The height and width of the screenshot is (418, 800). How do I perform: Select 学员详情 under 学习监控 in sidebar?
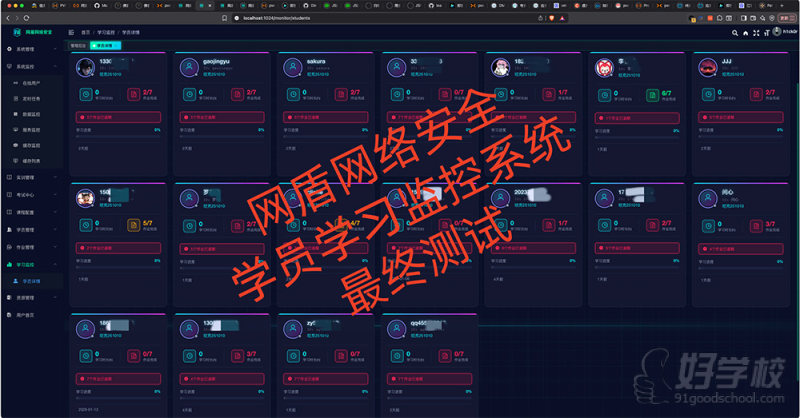(x=32, y=281)
